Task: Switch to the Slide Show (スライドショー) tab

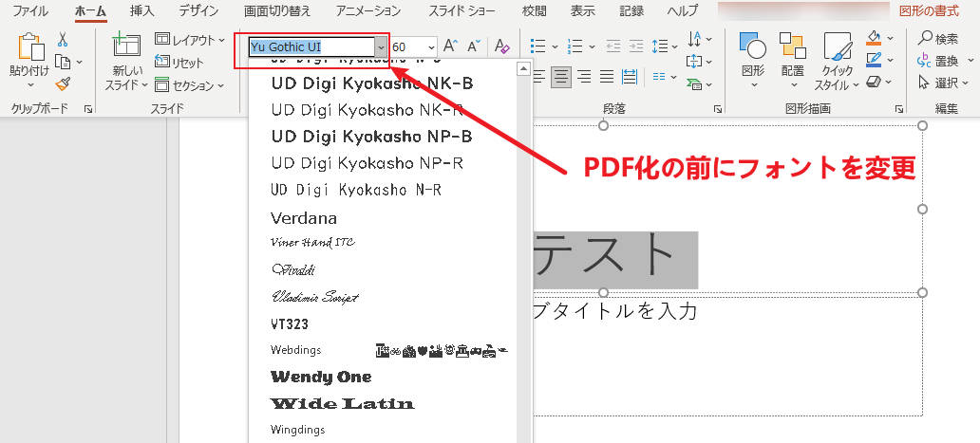Action: tap(462, 10)
